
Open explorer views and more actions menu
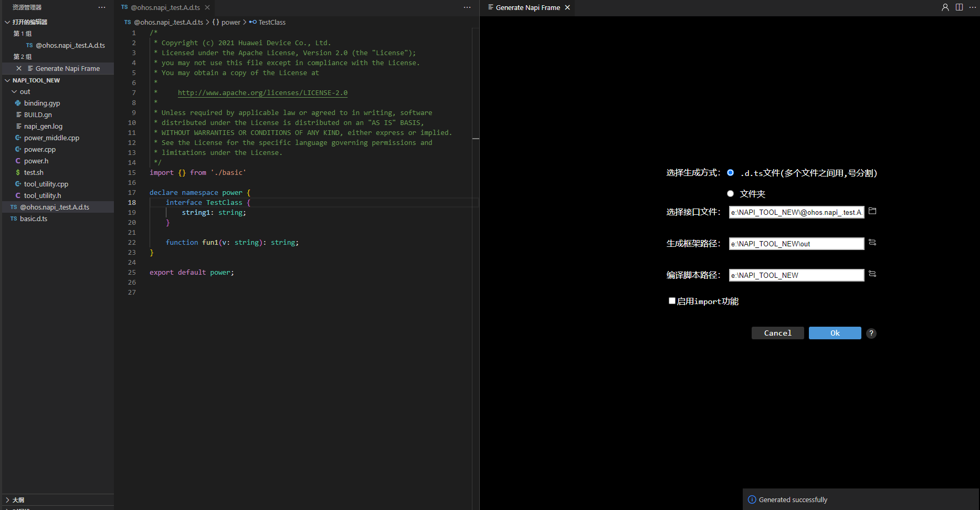[x=102, y=7]
